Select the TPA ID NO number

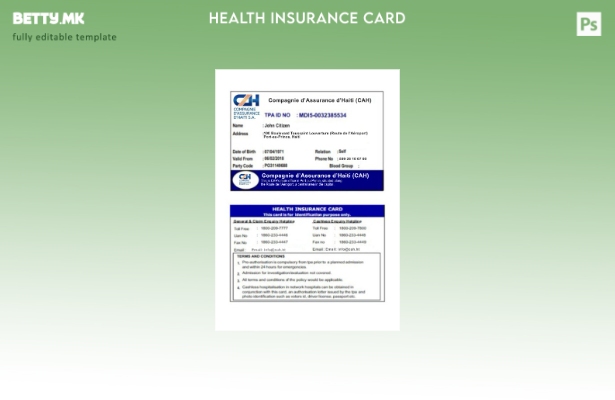point(322,115)
